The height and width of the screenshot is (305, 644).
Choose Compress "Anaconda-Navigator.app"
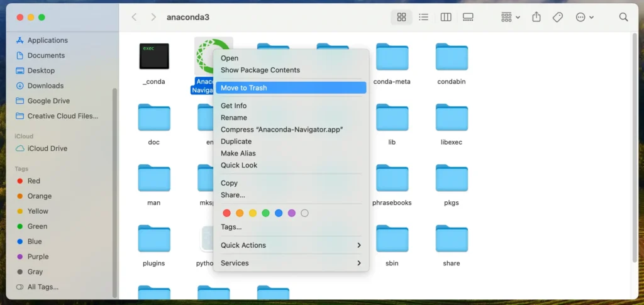(291, 130)
